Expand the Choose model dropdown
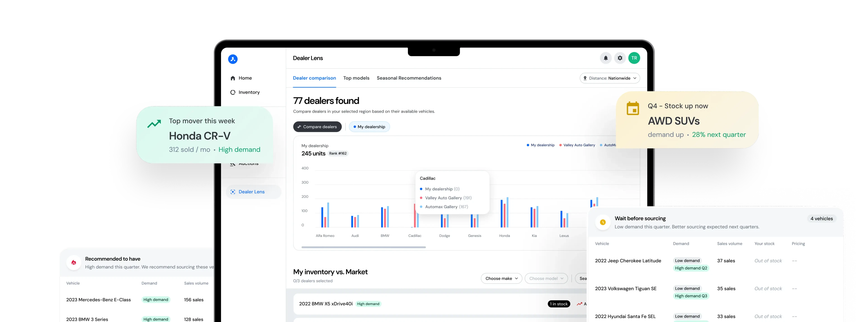 [x=546, y=279]
